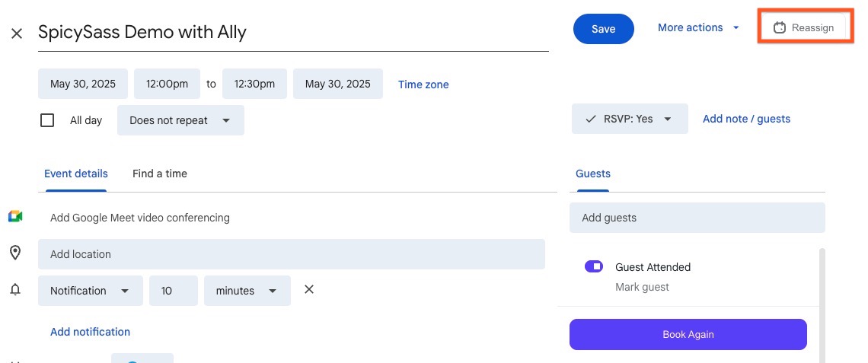Image resolution: width=868 pixels, height=363 pixels.
Task: Open the RSVP: Yes dropdown
Action: point(630,119)
